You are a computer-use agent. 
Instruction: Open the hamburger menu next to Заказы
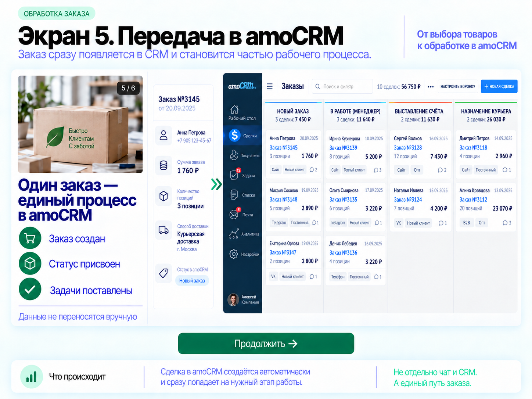point(270,86)
